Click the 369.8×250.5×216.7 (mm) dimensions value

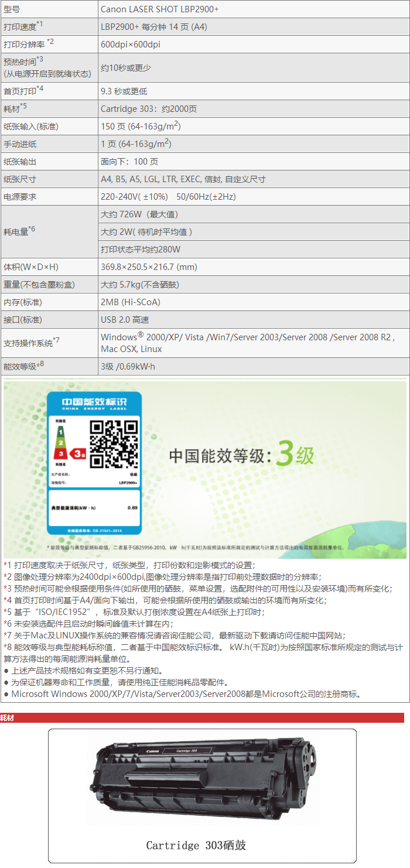click(x=149, y=267)
